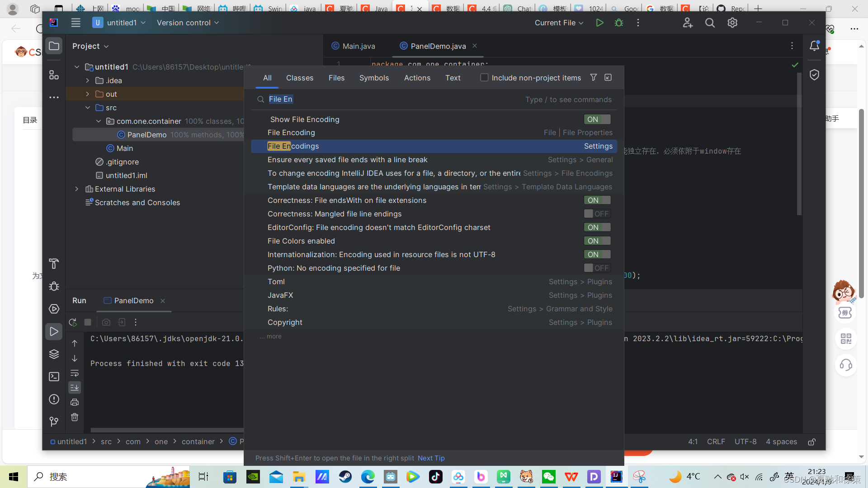Screen dimensions: 868x488
Task: Switch to the Symbols search tab
Action: coord(374,78)
